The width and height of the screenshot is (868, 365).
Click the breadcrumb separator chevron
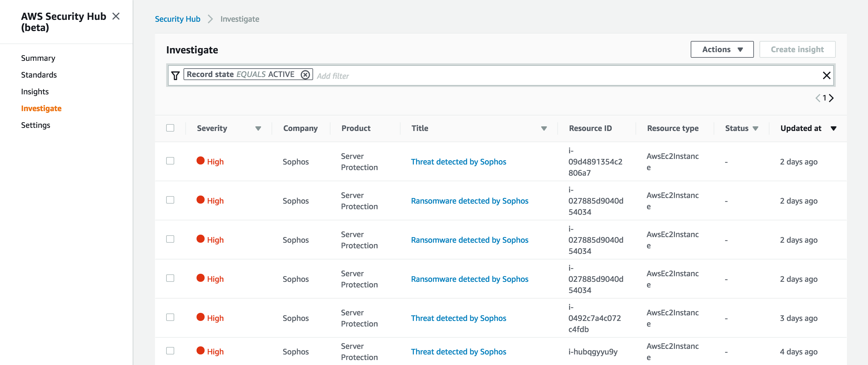tap(210, 19)
